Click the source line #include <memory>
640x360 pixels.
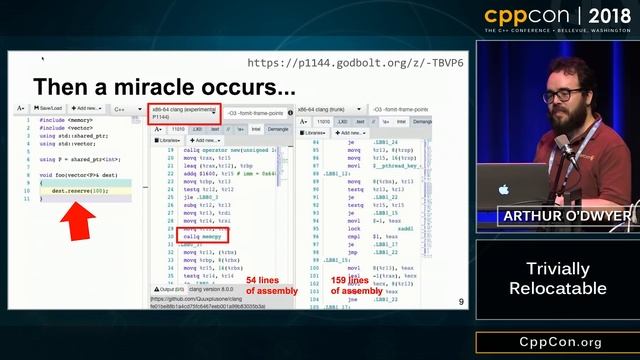pos(66,120)
